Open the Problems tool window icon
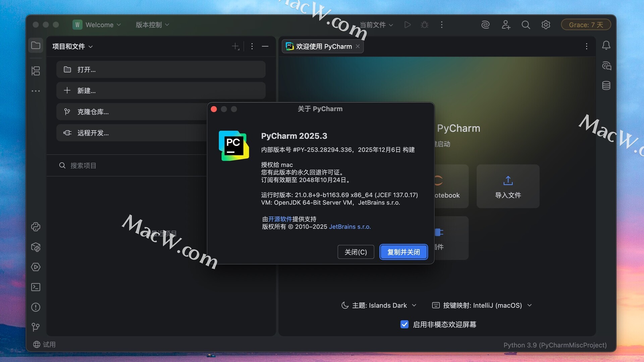Image resolution: width=644 pixels, height=362 pixels. click(36, 307)
